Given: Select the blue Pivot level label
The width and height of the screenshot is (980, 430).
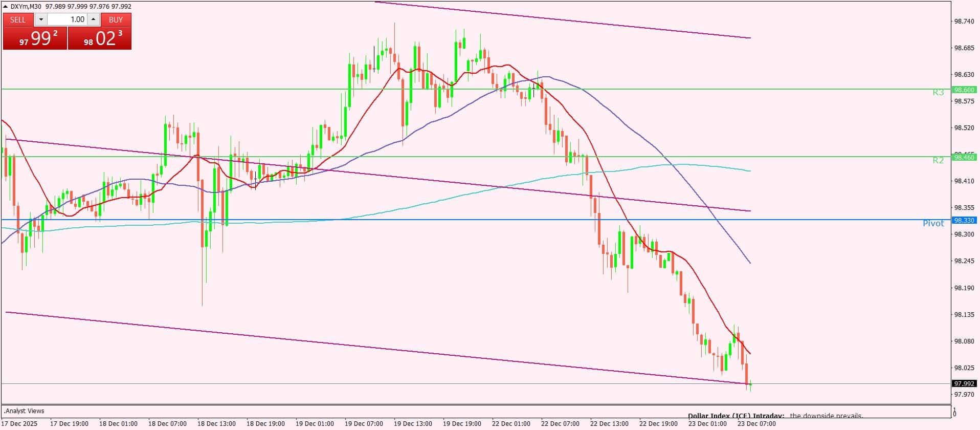Looking at the screenshot, I should [933, 223].
